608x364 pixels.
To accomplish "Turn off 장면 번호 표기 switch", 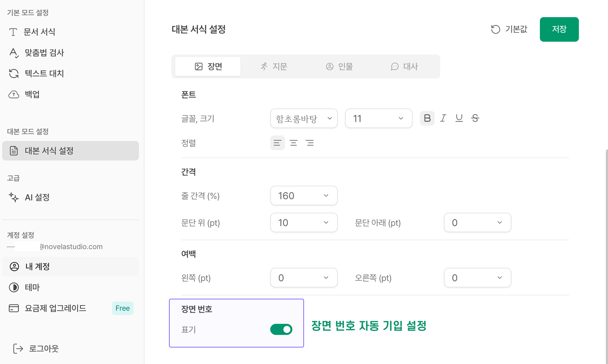I will tap(281, 329).
